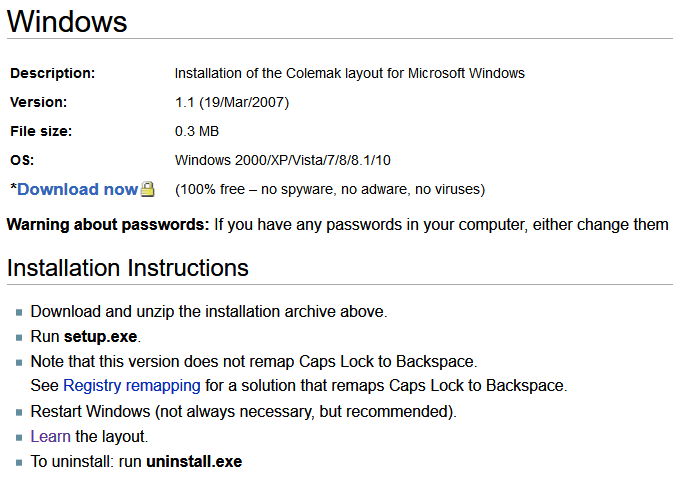Click the Installation Instructions heading
Viewport: 673px width, 480px height.
coord(127,268)
